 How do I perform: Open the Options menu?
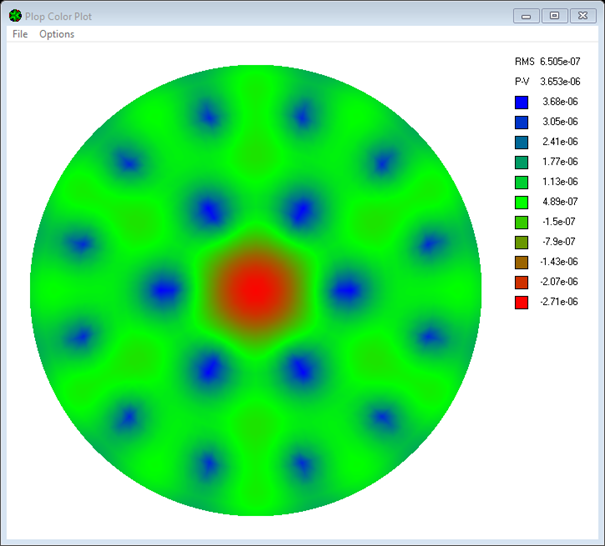tap(57, 34)
